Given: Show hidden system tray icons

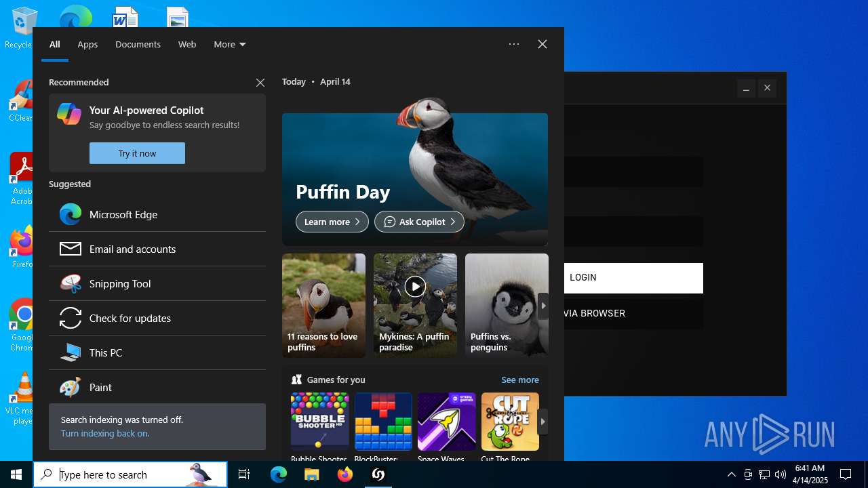Looking at the screenshot, I should (x=731, y=474).
